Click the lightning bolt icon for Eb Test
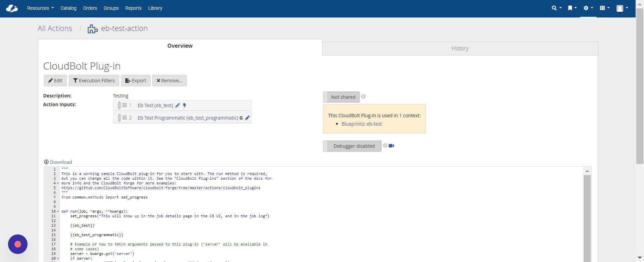Viewport: 644px width, 262px height. (x=184, y=105)
